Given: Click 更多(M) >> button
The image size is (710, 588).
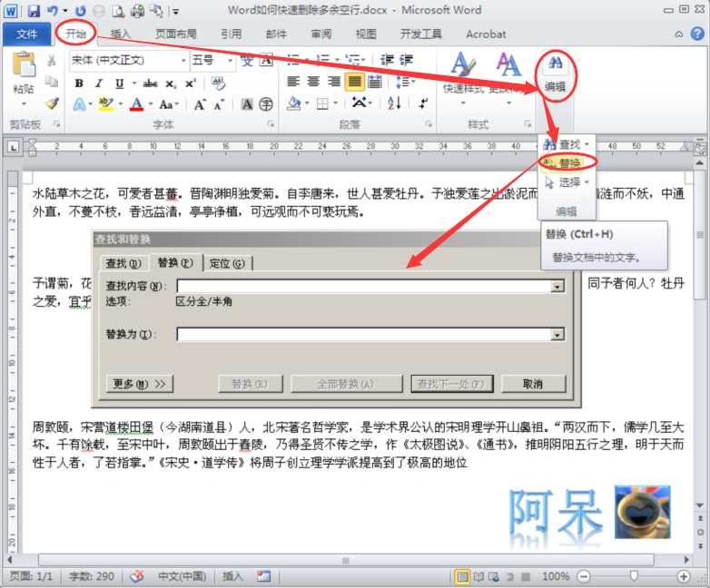Looking at the screenshot, I should pos(140,384).
